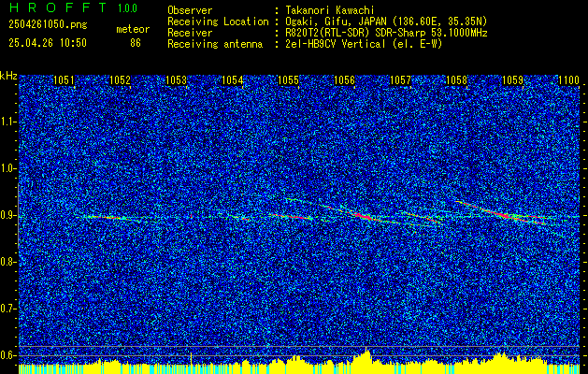Click the meteor count 86

click(x=136, y=43)
